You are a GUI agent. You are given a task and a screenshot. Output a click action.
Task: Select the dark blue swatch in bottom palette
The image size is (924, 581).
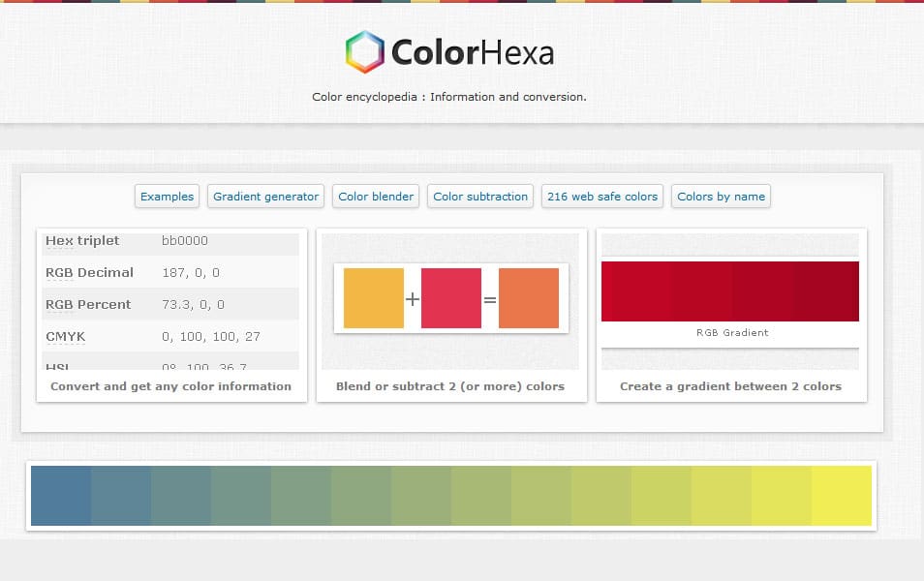pos(58,497)
